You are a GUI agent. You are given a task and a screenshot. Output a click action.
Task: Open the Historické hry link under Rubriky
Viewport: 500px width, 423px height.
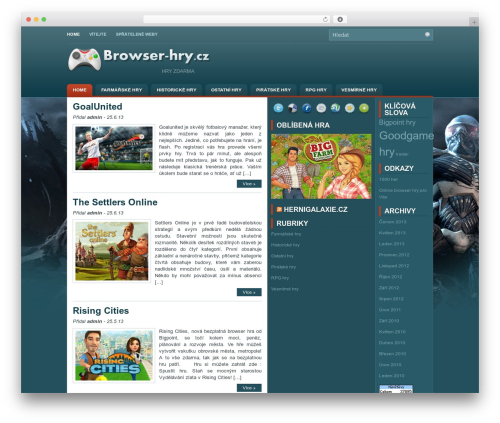tap(285, 245)
